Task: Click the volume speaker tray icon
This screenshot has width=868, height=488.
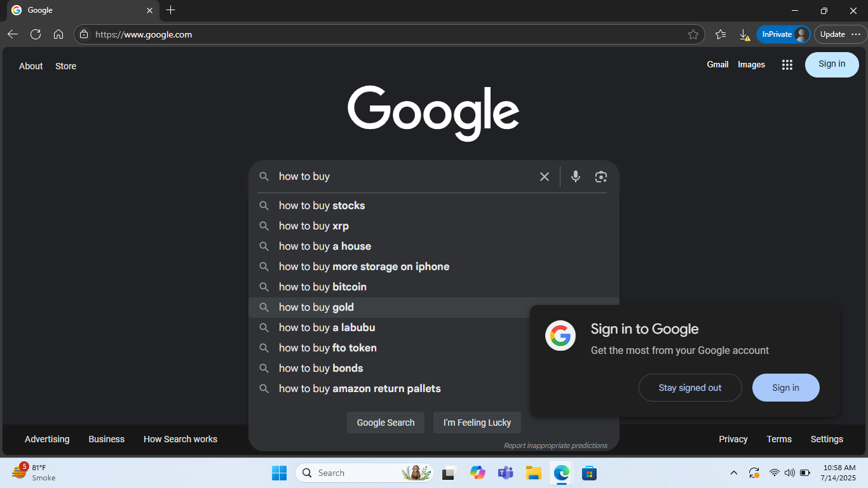Action: pyautogui.click(x=789, y=473)
